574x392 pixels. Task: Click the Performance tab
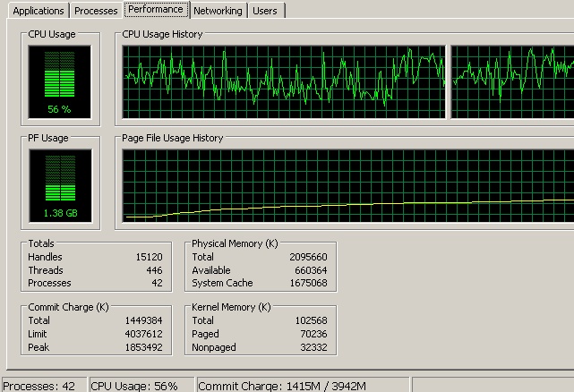pyautogui.click(x=156, y=9)
